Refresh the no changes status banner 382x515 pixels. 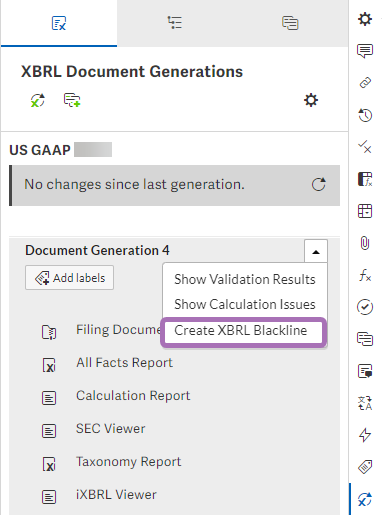pos(318,184)
